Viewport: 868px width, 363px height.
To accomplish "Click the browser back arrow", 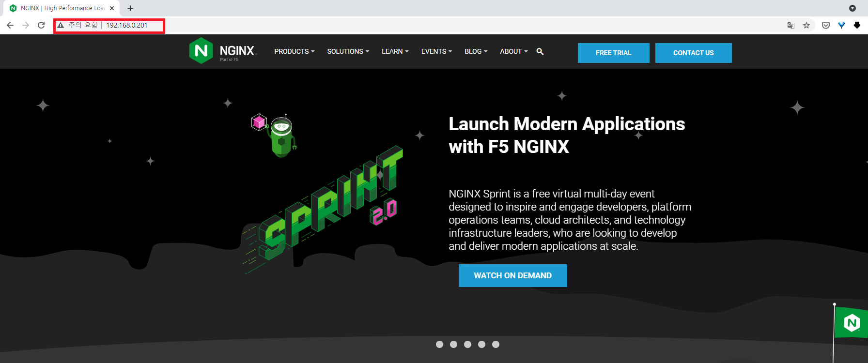I will tap(10, 25).
